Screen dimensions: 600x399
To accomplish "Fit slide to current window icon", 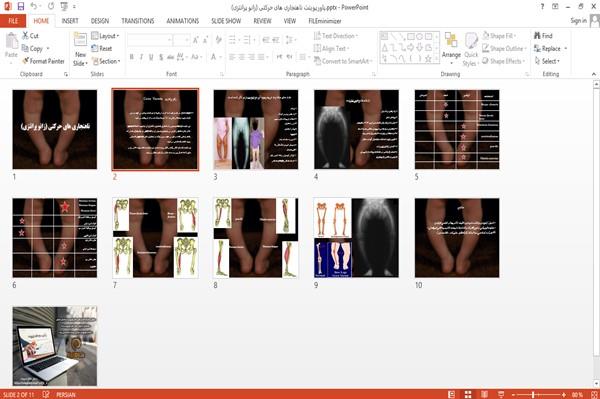I will click(594, 394).
